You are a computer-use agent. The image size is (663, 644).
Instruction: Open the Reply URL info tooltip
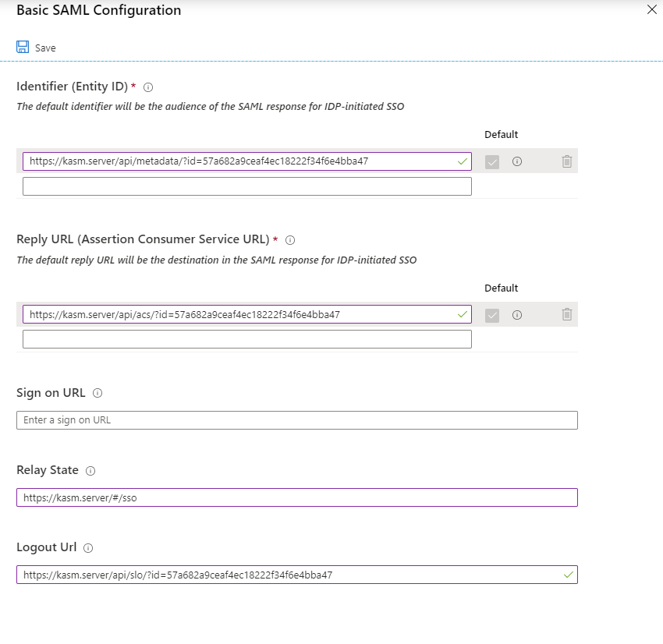[x=289, y=240]
